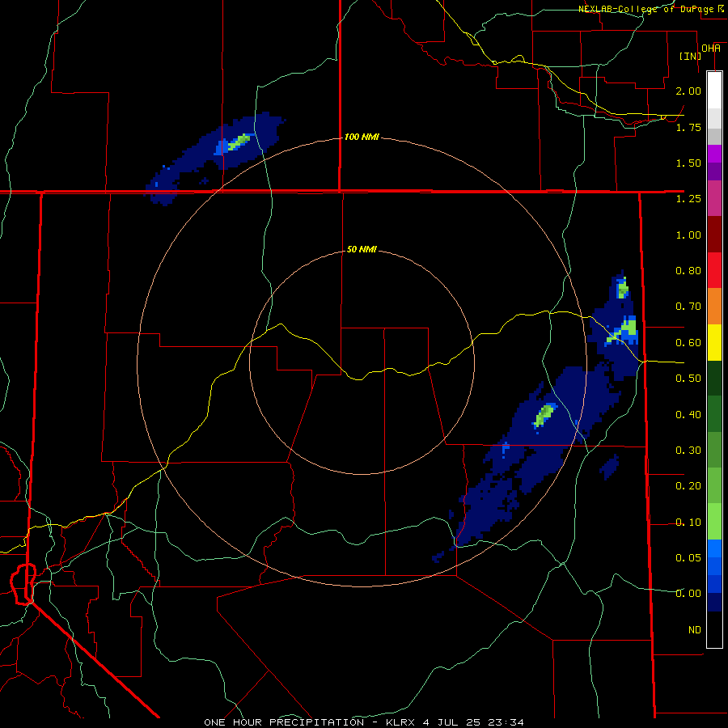Click the 0.60 legend value
The width and height of the screenshot is (728, 728).
click(x=688, y=343)
